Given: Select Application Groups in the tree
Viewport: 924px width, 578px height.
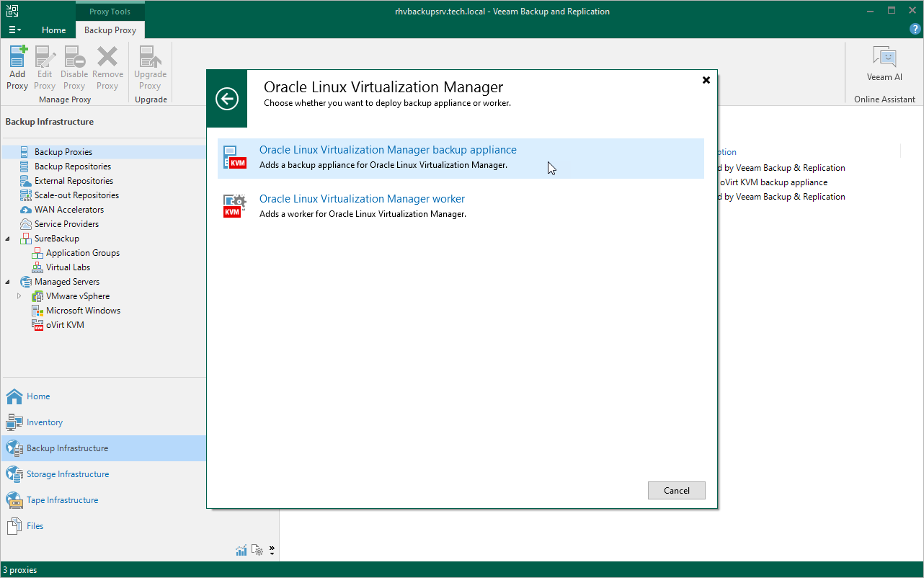Looking at the screenshot, I should [83, 253].
